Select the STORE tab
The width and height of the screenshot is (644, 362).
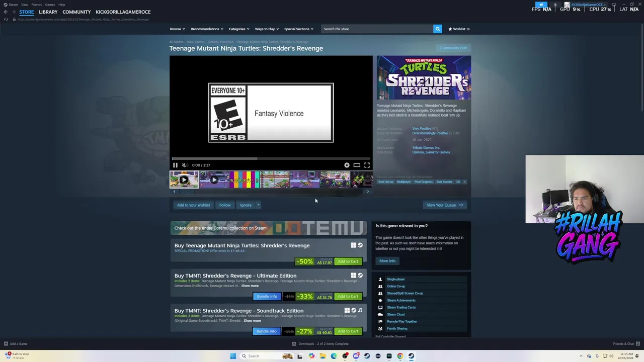click(26, 12)
